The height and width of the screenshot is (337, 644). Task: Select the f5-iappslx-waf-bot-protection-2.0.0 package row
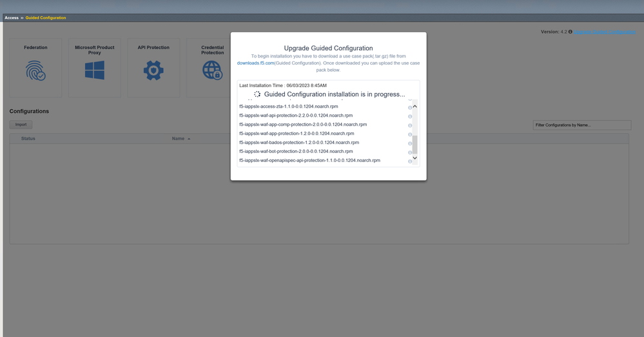click(296, 152)
